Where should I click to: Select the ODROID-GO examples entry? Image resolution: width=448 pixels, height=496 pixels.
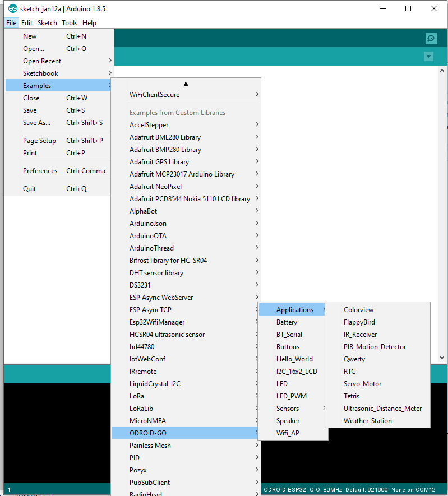tap(186, 433)
